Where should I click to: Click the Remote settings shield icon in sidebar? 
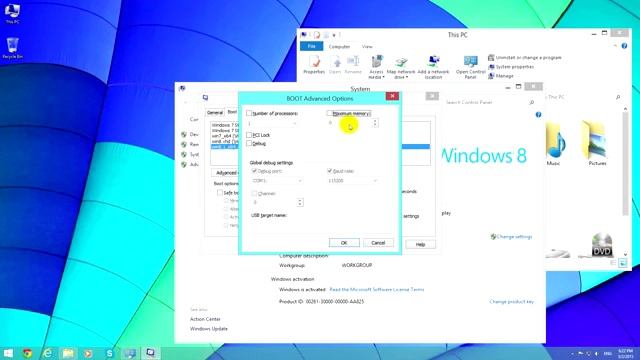tap(184, 144)
